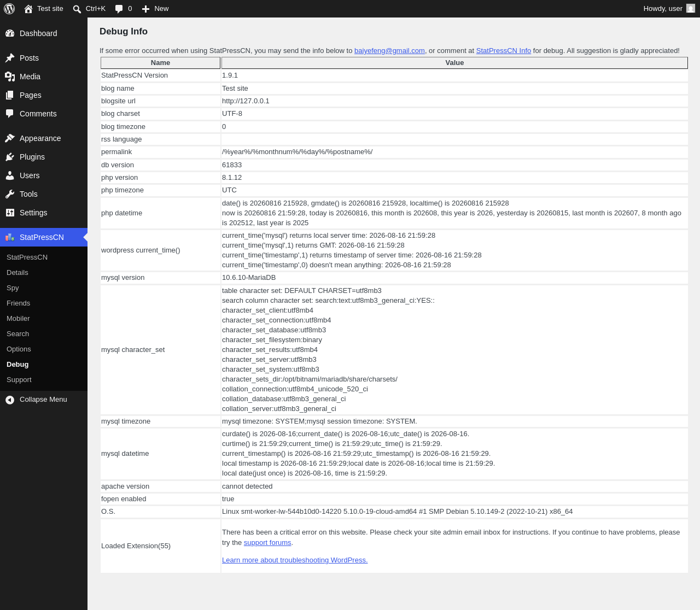The width and height of the screenshot is (700, 610).
Task: Click blog charset UTF-8 value
Action: point(232,114)
